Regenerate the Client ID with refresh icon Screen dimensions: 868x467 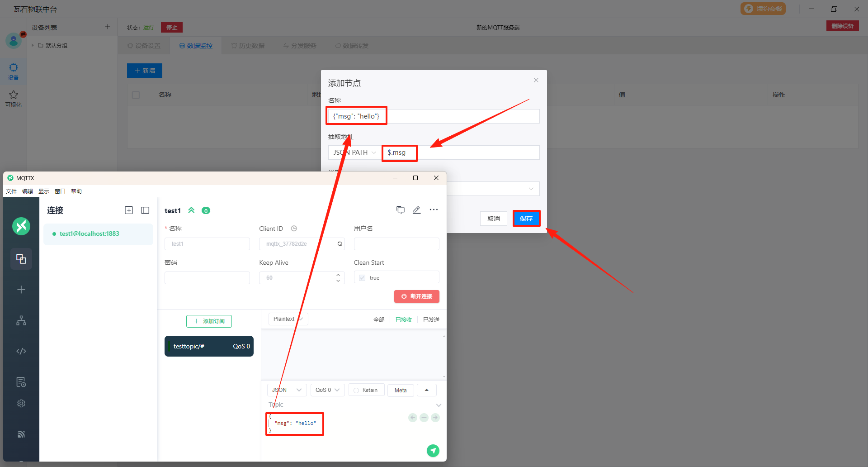point(340,244)
